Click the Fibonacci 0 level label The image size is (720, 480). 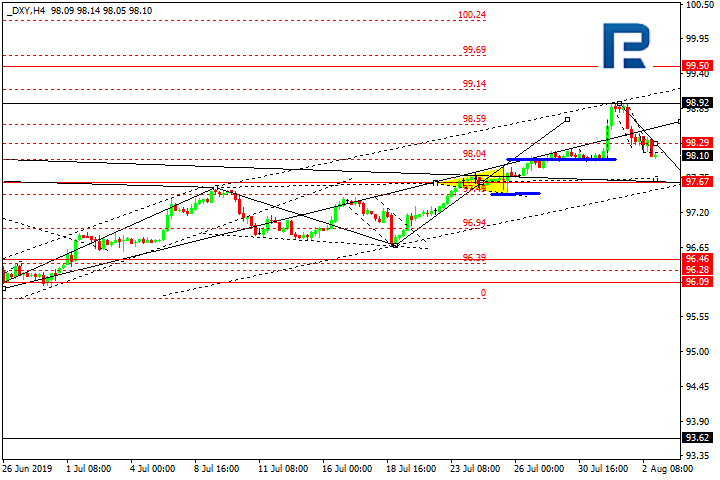(x=483, y=293)
